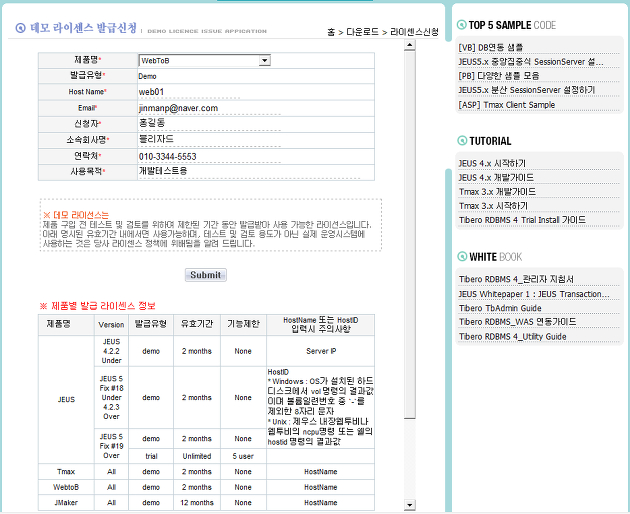Click 라이센스신청 breadcrumb item

point(414,32)
